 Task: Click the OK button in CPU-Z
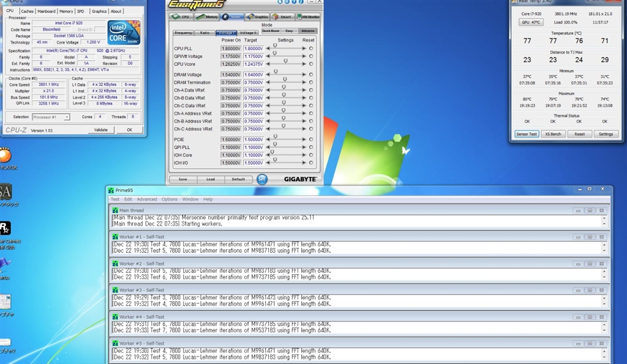pyautogui.click(x=129, y=130)
